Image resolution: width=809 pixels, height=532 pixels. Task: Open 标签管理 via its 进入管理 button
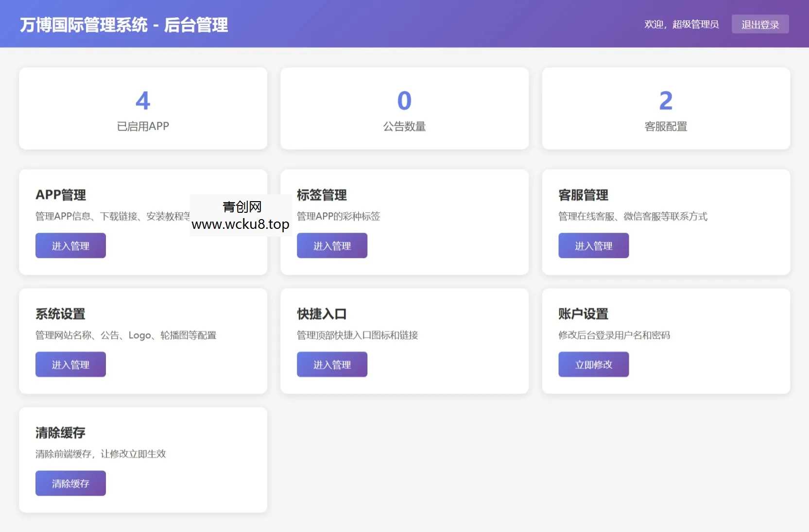click(x=331, y=245)
